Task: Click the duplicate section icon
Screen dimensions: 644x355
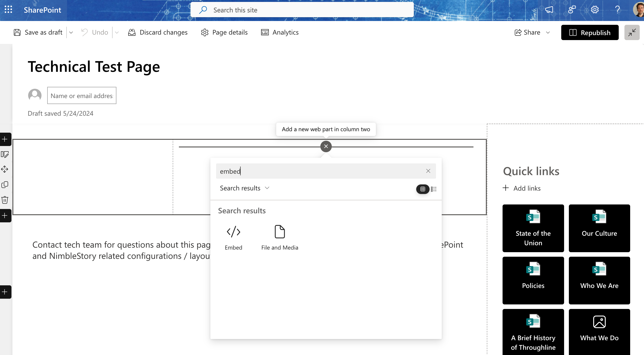Action: 5,184
